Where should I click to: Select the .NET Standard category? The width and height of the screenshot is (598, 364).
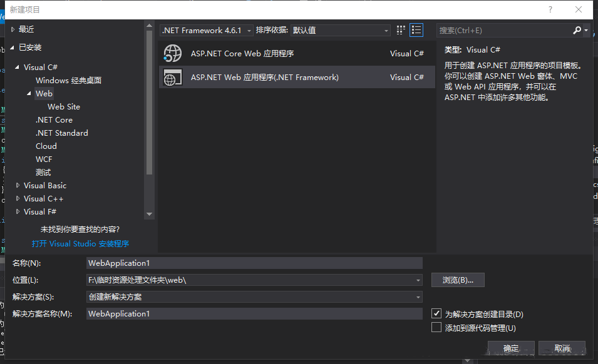click(x=61, y=133)
